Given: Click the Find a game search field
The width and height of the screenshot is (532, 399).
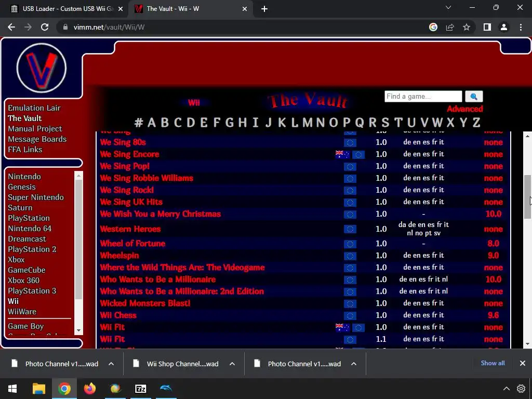Looking at the screenshot, I should (423, 96).
